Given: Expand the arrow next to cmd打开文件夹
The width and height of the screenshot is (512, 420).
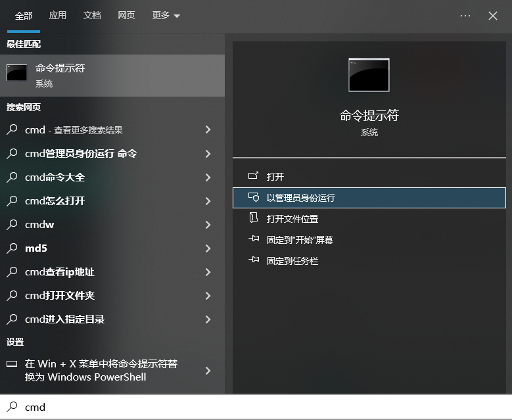Looking at the screenshot, I should click(x=208, y=296).
